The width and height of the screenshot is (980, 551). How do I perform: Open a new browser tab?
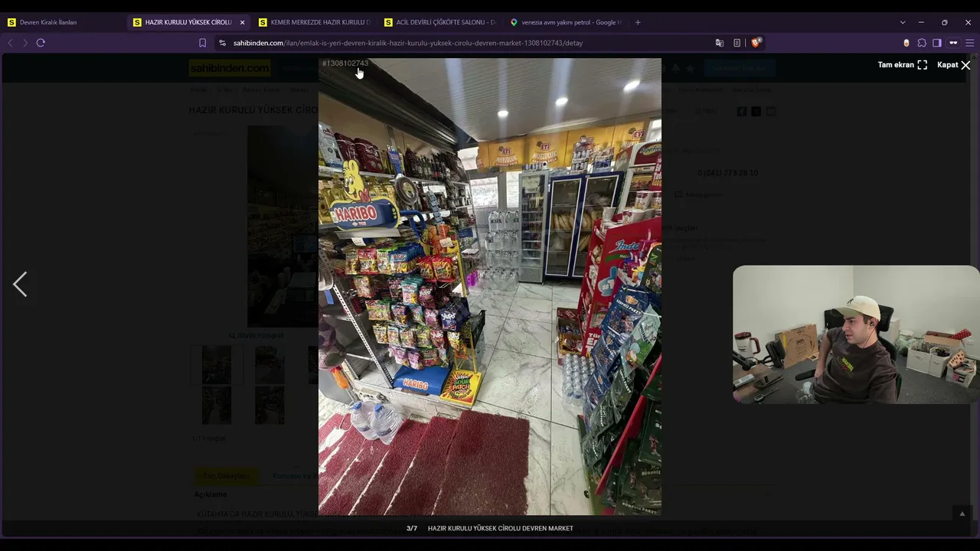pyautogui.click(x=638, y=22)
